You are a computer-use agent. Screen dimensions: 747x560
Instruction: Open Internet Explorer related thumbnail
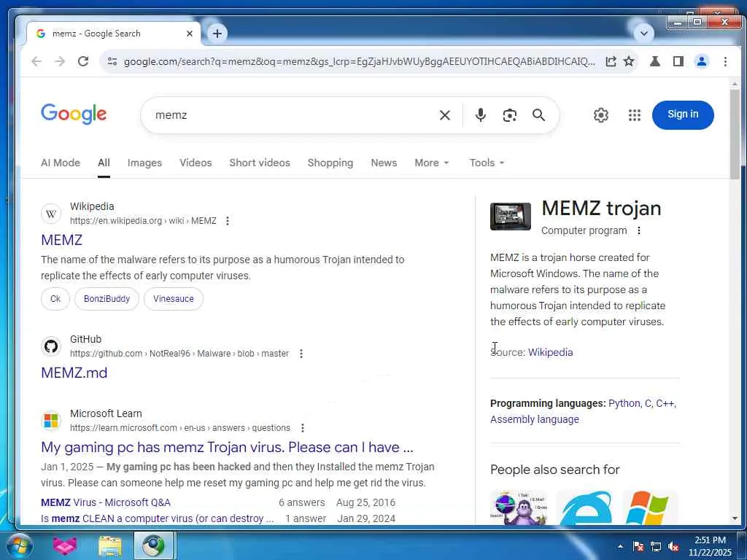point(585,507)
